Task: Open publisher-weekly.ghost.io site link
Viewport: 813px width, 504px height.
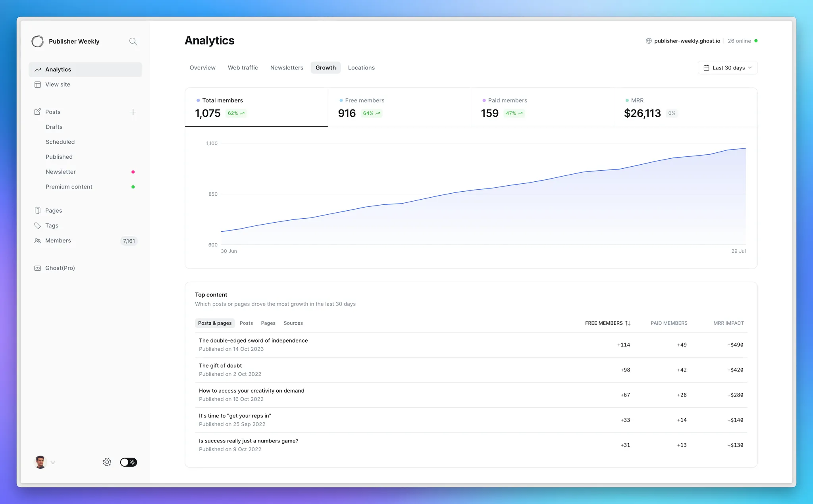Action: click(687, 41)
